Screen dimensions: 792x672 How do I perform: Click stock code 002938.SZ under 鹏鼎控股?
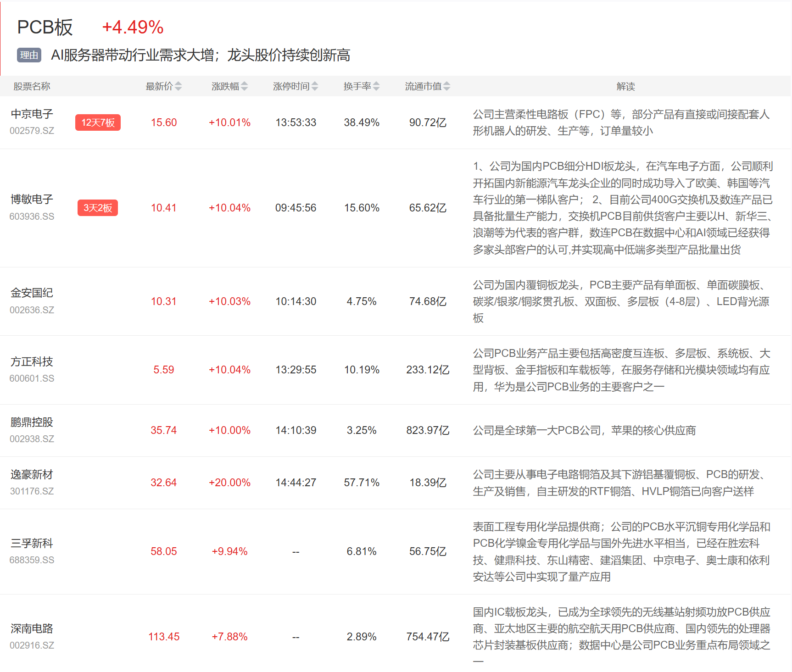pos(32,439)
